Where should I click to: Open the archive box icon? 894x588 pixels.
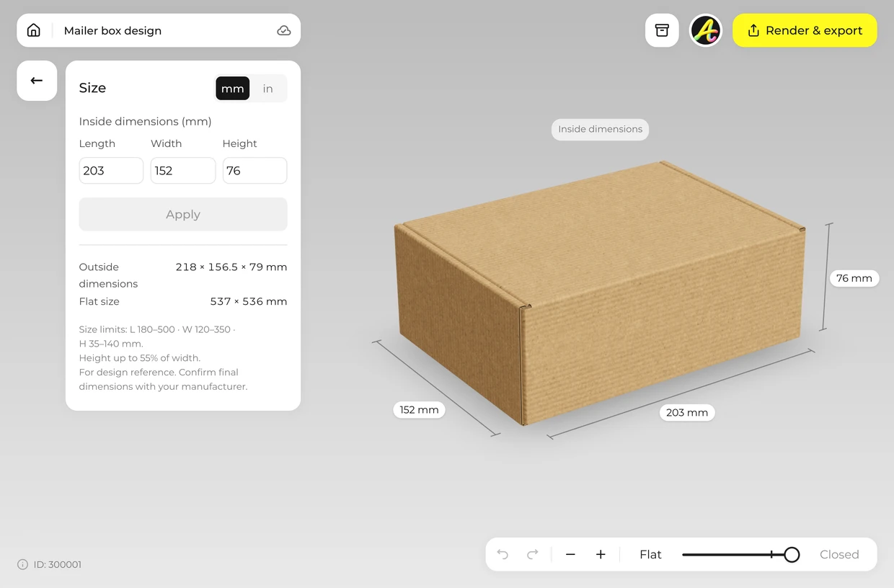[662, 30]
